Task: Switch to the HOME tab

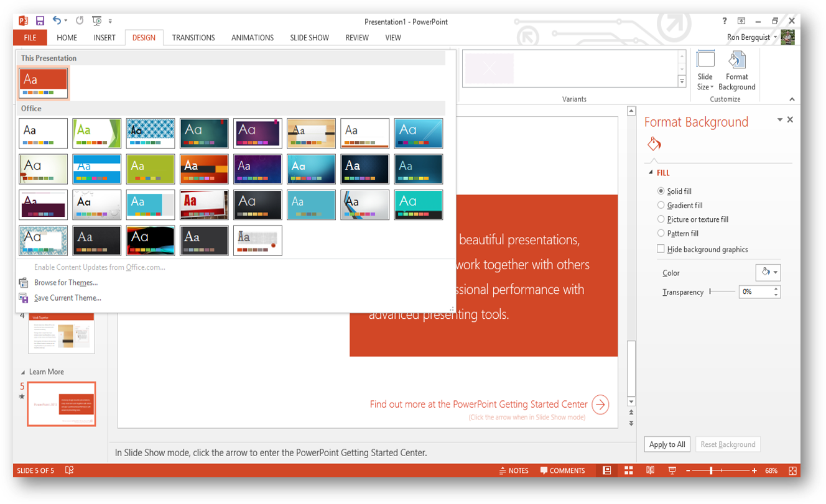Action: click(67, 38)
